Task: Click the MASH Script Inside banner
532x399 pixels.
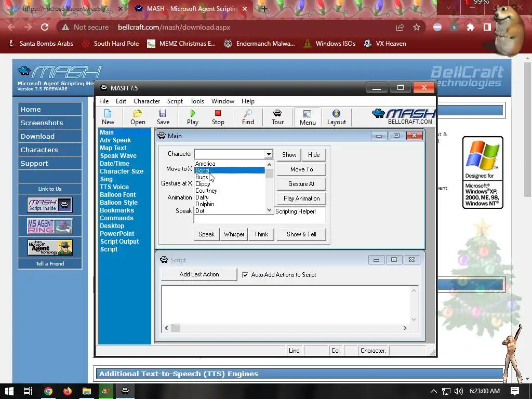Action: pyautogui.click(x=50, y=205)
